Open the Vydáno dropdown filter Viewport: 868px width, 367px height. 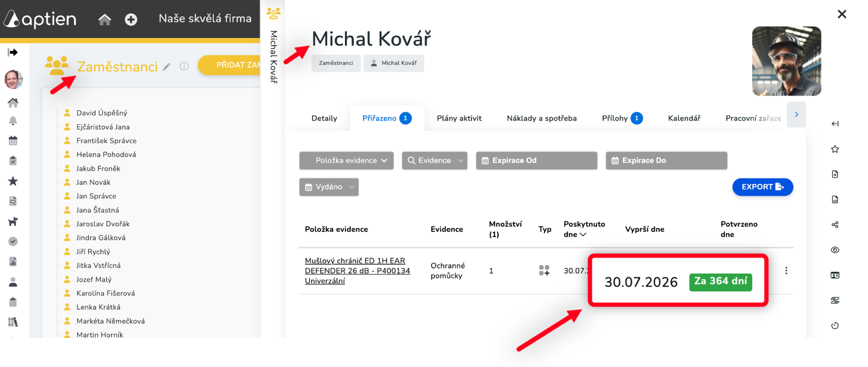pyautogui.click(x=329, y=187)
